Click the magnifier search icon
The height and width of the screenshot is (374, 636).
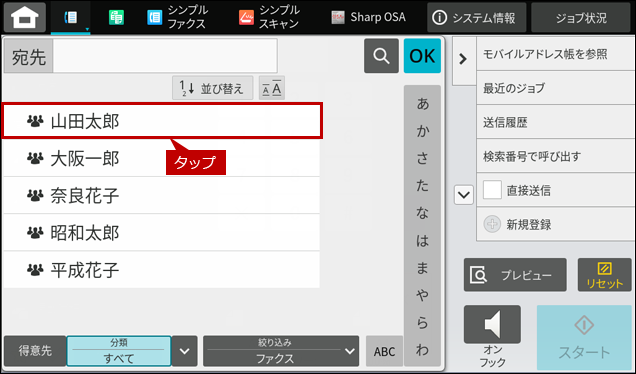pyautogui.click(x=381, y=56)
